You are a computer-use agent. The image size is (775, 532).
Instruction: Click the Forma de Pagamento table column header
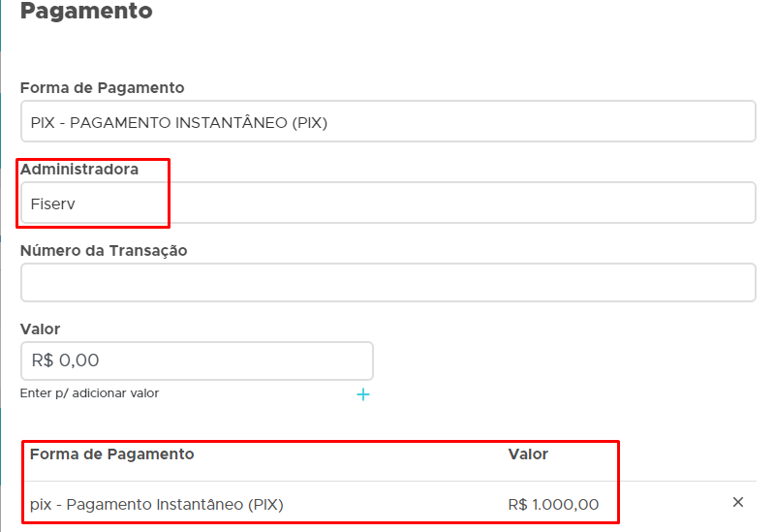[112, 454]
